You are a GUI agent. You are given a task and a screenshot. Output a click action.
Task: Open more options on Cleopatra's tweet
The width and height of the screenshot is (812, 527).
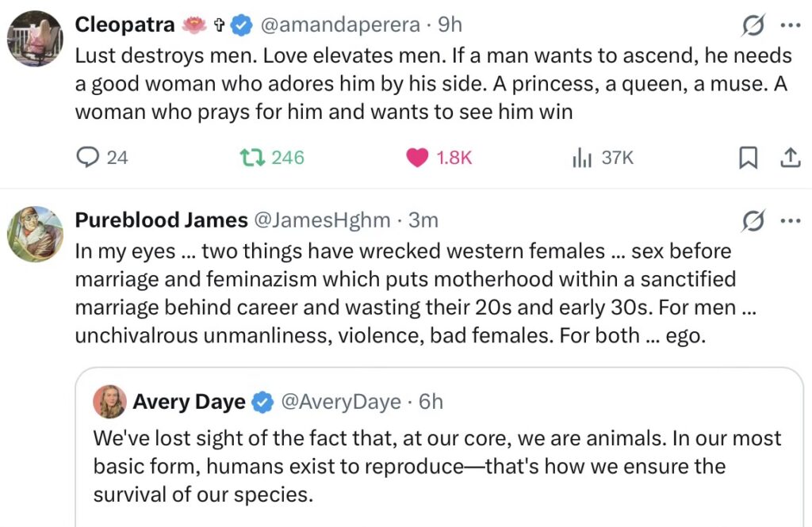(x=791, y=25)
